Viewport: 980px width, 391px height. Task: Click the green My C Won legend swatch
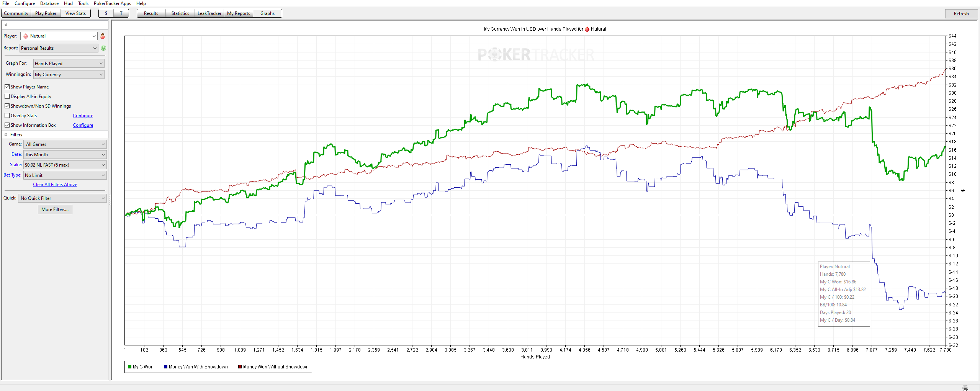[x=129, y=367]
